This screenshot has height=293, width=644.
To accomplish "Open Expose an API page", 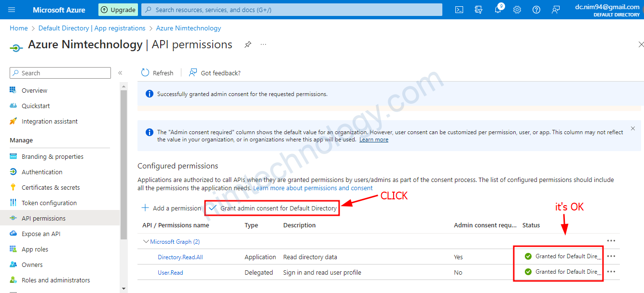I will [x=41, y=234].
